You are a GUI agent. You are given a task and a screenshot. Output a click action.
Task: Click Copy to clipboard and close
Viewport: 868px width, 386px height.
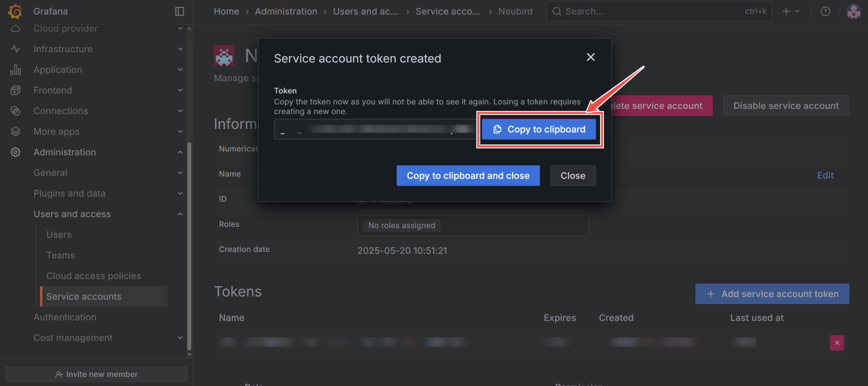(x=468, y=175)
